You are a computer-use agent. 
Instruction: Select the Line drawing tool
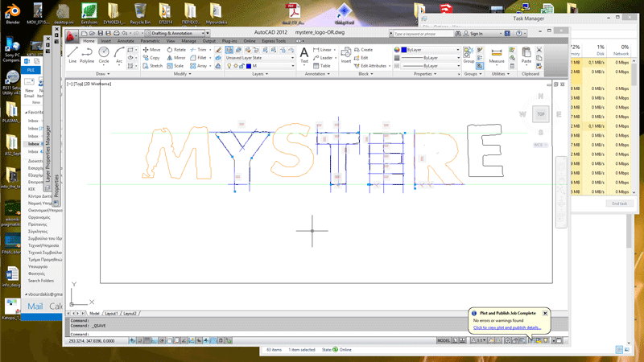coord(72,54)
